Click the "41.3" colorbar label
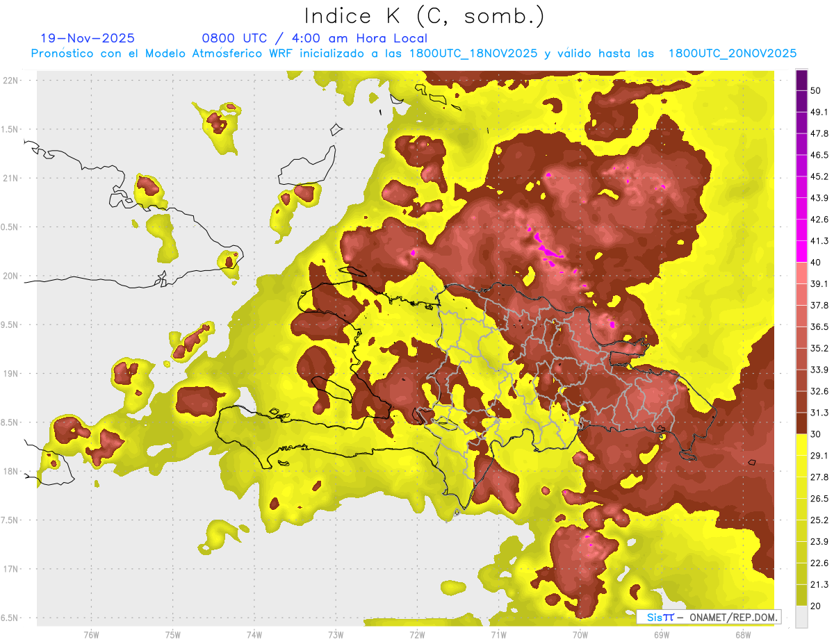Screen dimensions: 834x644 [819, 241]
